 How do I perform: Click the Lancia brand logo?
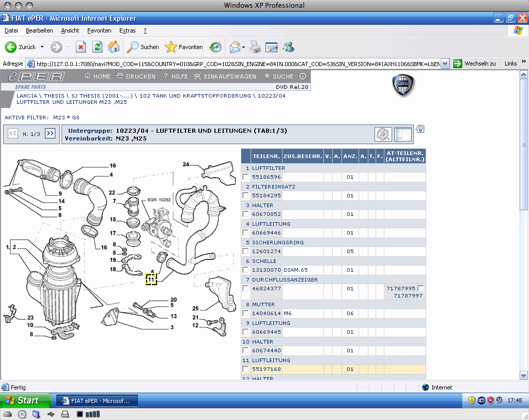tap(403, 85)
